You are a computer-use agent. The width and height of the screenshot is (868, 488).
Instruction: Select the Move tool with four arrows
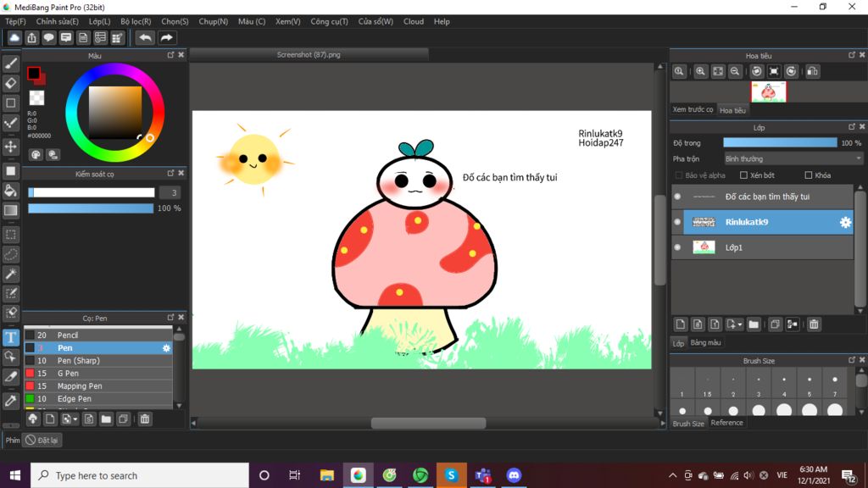pos(10,147)
